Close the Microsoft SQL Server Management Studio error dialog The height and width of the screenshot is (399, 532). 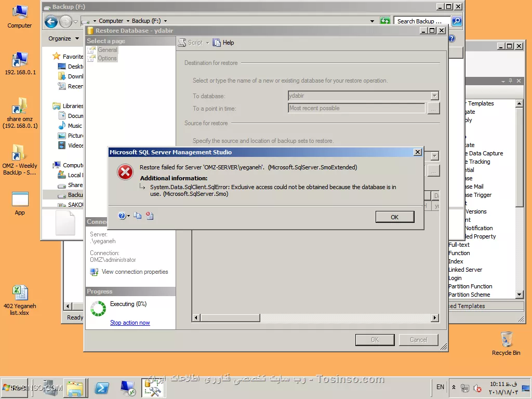point(418,152)
